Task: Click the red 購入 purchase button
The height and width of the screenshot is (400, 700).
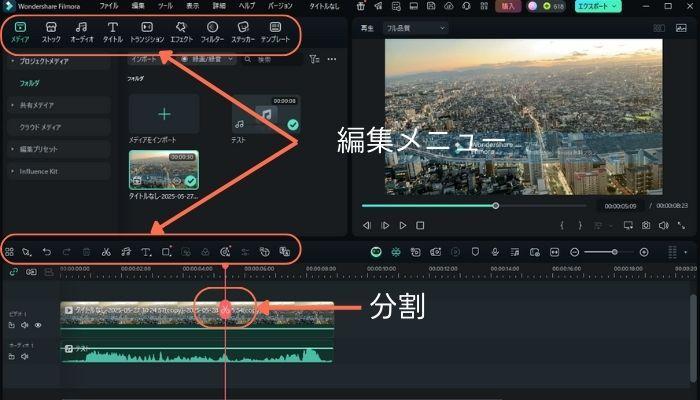Action: pyautogui.click(x=508, y=6)
